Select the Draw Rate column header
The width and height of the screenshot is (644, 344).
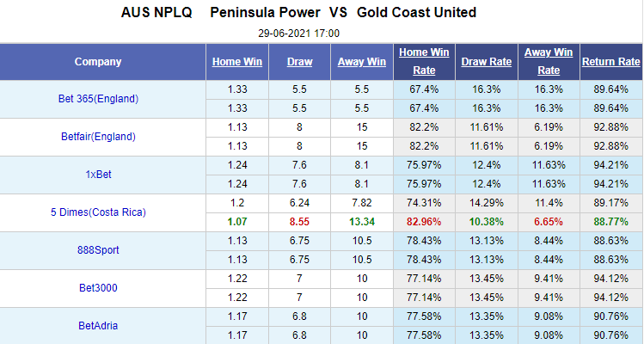[x=487, y=62]
